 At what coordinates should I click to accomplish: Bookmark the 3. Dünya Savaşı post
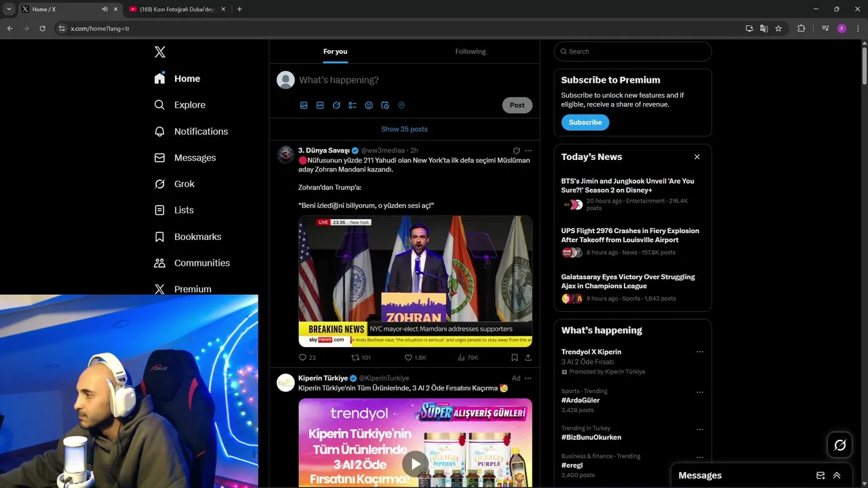point(515,357)
